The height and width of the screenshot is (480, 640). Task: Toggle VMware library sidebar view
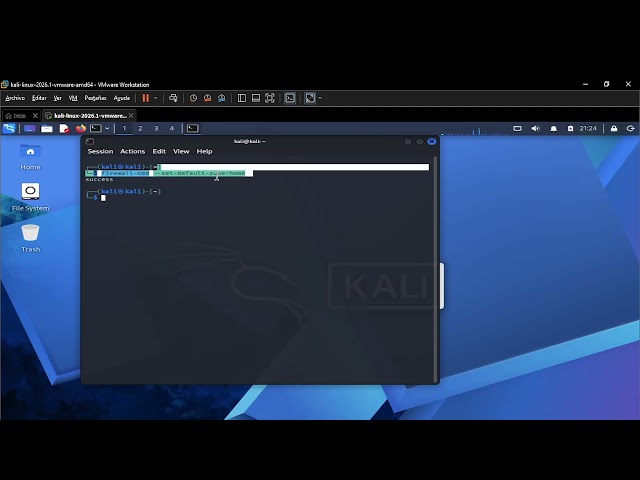coord(242,98)
